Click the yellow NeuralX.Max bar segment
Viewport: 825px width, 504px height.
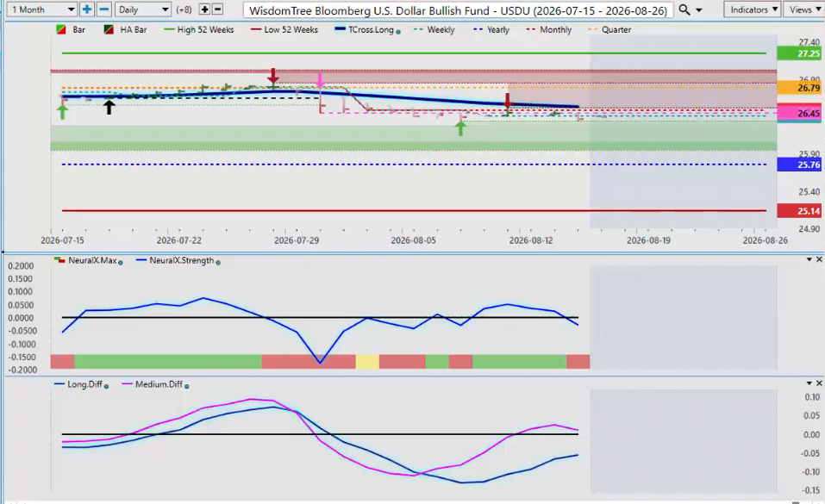click(367, 362)
